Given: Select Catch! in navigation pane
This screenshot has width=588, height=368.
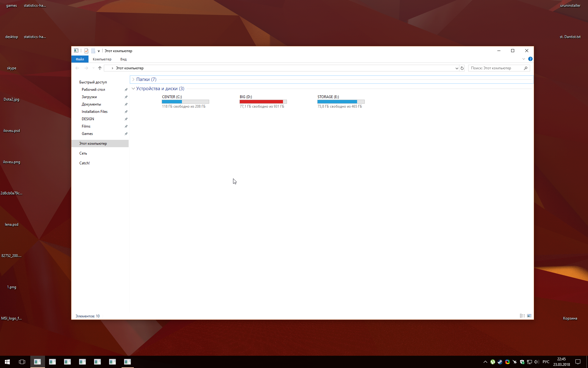Looking at the screenshot, I should tap(85, 163).
